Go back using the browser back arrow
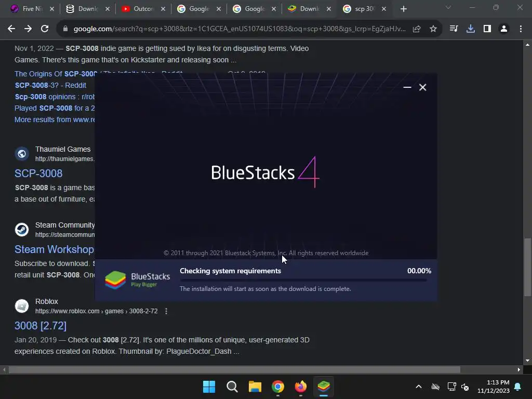This screenshot has height=399, width=532. click(11, 29)
